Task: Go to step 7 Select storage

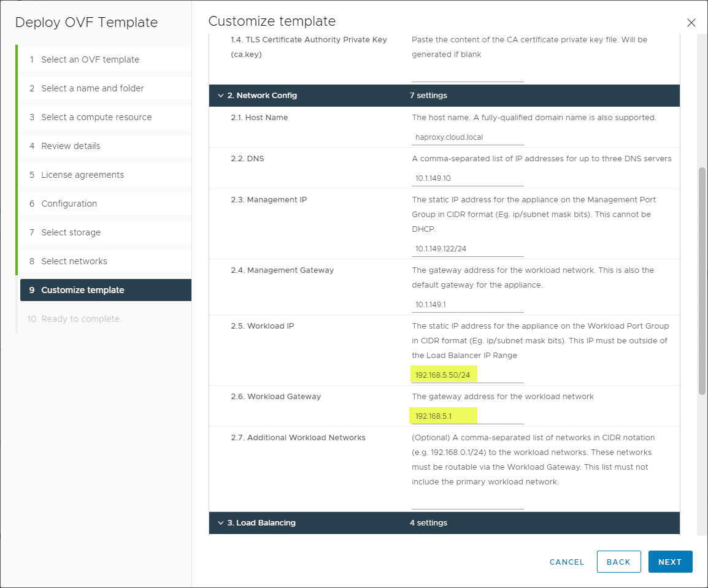Action: pos(71,232)
